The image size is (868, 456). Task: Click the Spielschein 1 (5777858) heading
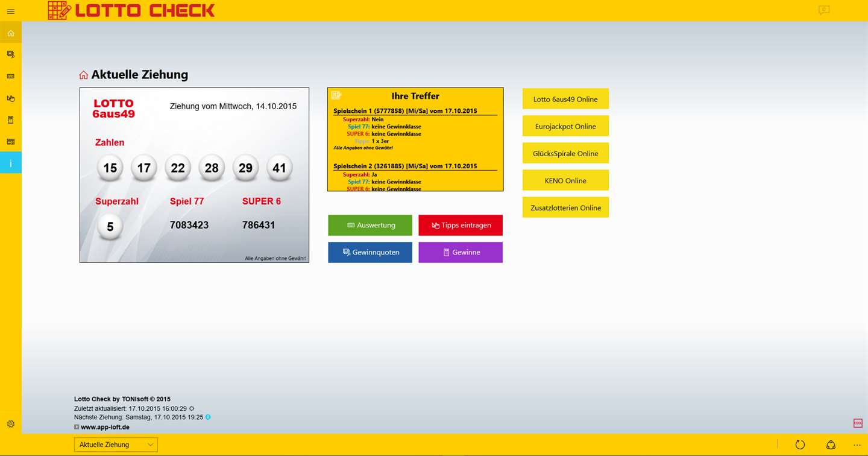(405, 111)
